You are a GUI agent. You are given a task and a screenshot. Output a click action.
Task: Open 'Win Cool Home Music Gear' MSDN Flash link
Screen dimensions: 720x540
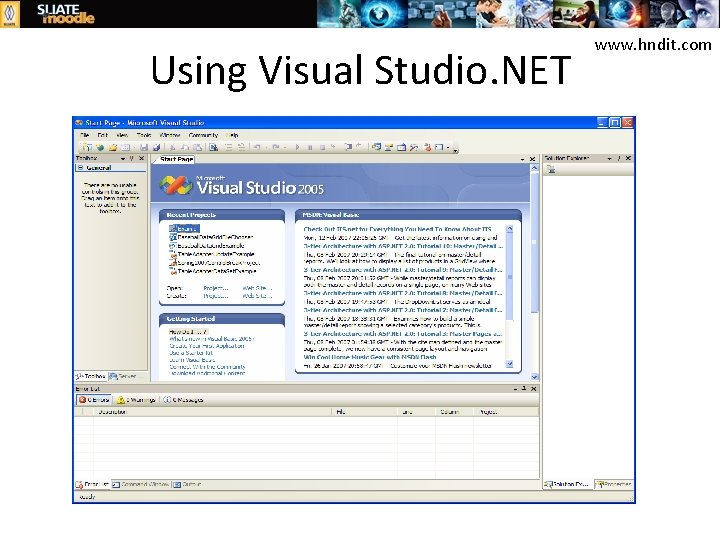pos(370,357)
